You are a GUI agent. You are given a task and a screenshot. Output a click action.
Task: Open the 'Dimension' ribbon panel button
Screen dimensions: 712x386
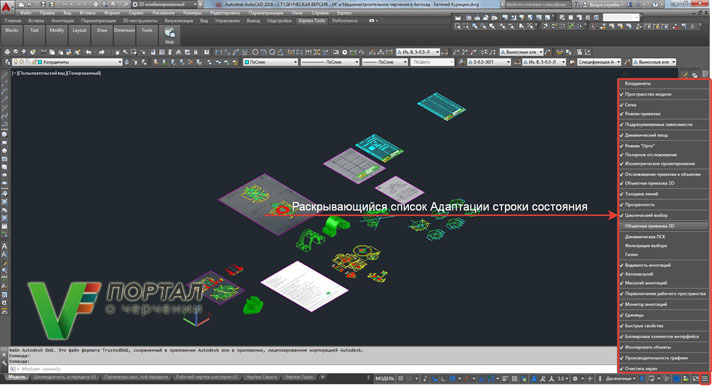click(x=124, y=35)
